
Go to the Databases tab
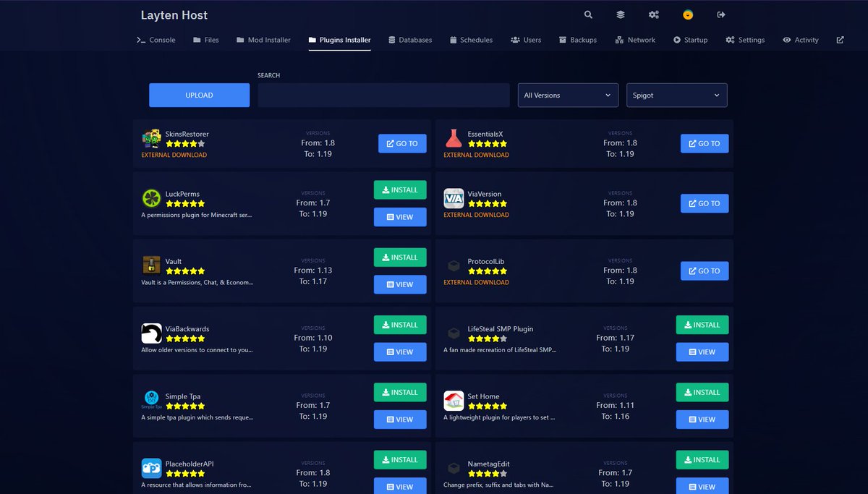click(410, 40)
